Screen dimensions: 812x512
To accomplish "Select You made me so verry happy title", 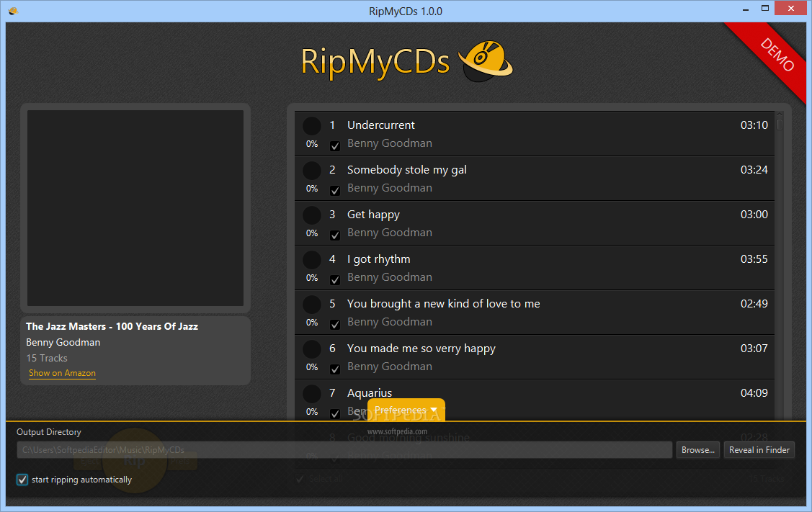I will coord(421,349).
